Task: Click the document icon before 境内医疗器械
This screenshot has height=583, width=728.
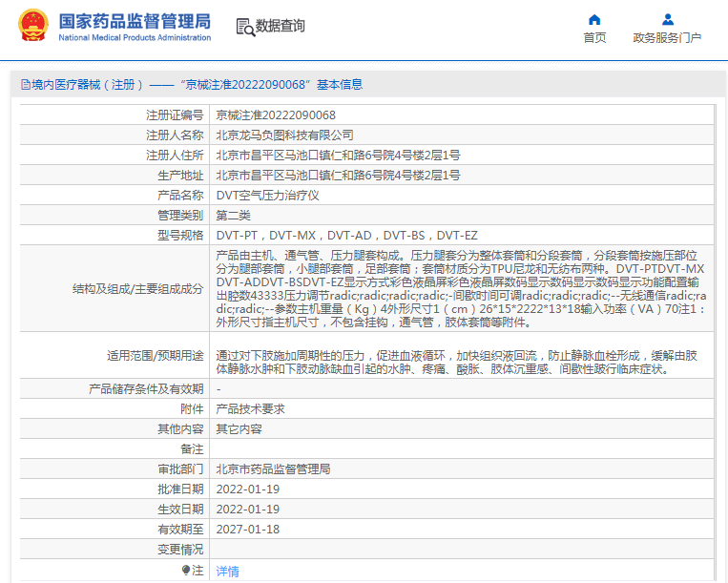Action: (x=24, y=85)
